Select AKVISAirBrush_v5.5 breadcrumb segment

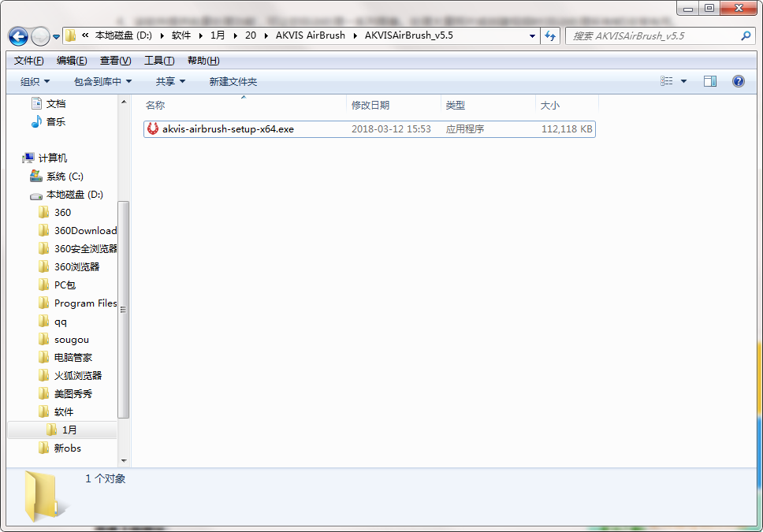(409, 35)
